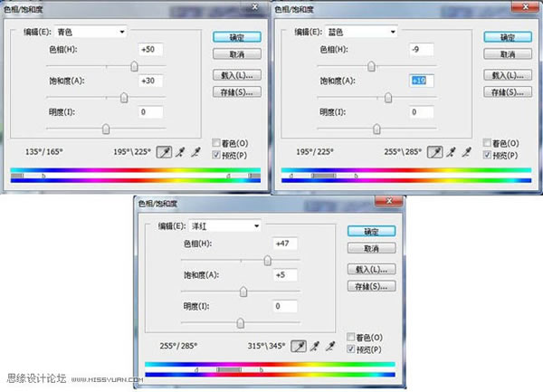Image resolution: width=543 pixels, height=392 pixels.
Task: Toggle 预览 Preview checkbox in Cyan (青色) dialog
Action: point(216,155)
